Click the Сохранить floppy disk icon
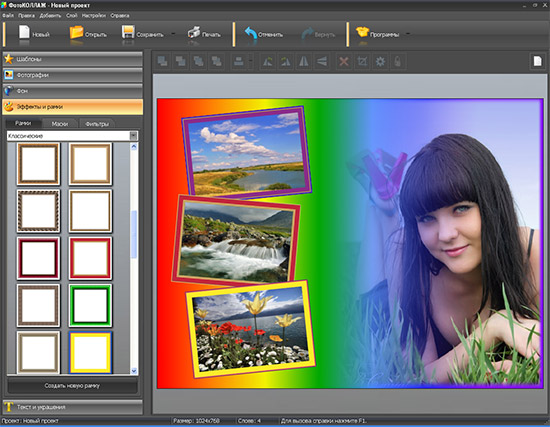Viewport: 550px width, 427px height. 128,32
